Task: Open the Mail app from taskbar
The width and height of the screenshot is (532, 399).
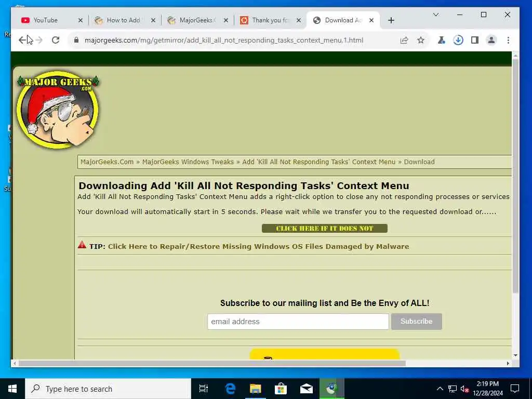Action: (x=306, y=389)
